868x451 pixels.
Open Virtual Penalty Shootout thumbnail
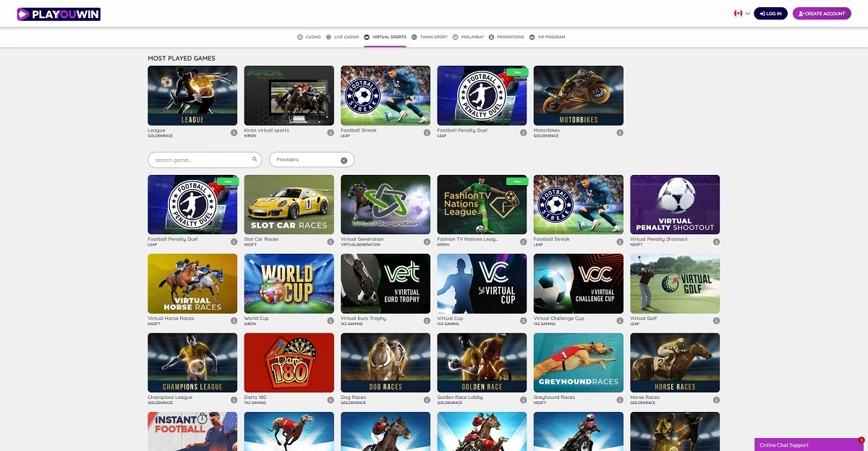(675, 205)
